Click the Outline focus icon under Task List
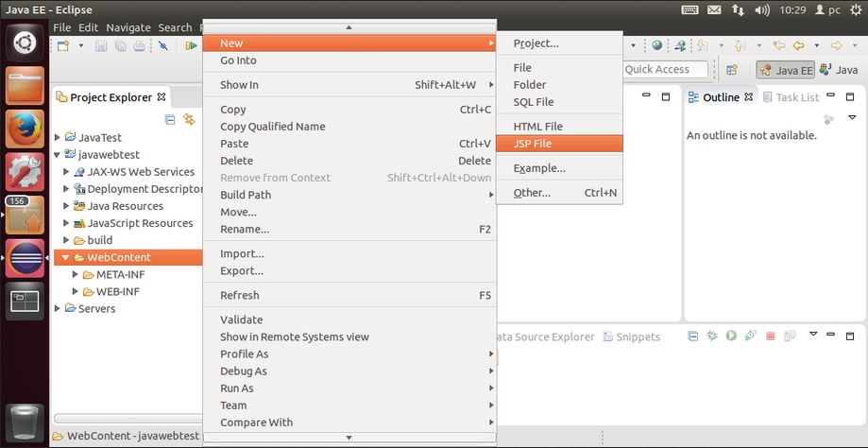Image resolution: width=868 pixels, height=448 pixels. tap(828, 119)
